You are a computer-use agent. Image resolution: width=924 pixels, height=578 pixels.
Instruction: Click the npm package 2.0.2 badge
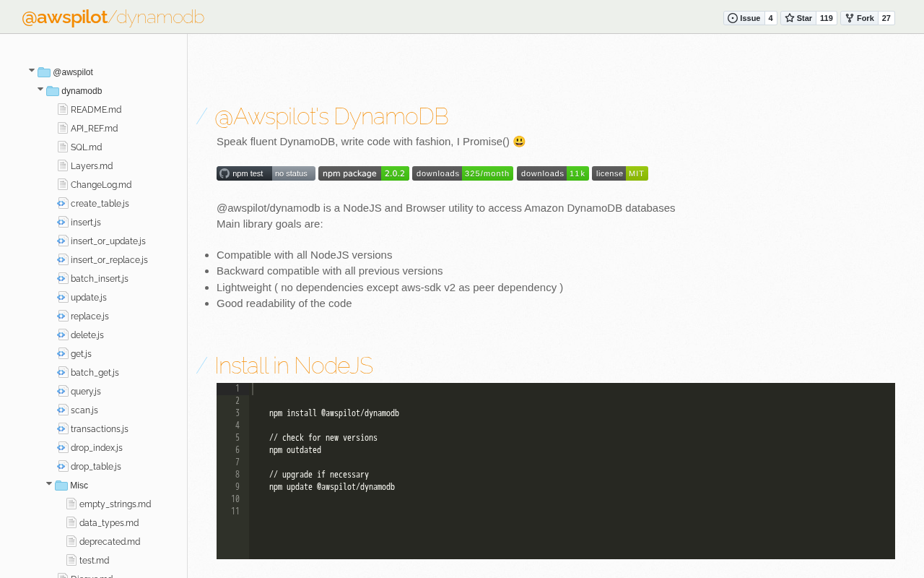pyautogui.click(x=363, y=173)
